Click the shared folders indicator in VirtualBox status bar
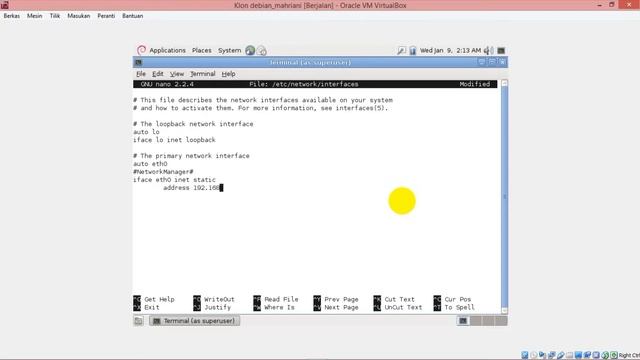Image resolution: width=640 pixels, height=360 pixels. pos(569,355)
